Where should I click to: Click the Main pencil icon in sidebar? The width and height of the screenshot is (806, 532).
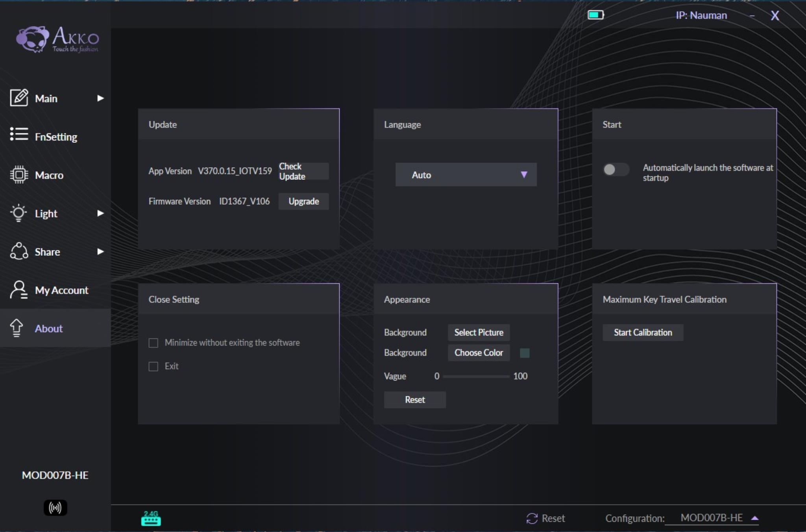coord(19,98)
